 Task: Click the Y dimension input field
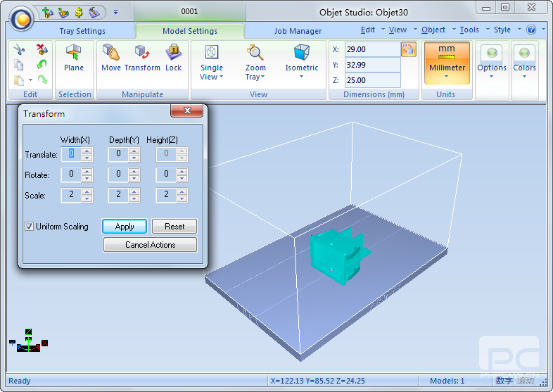pos(371,65)
